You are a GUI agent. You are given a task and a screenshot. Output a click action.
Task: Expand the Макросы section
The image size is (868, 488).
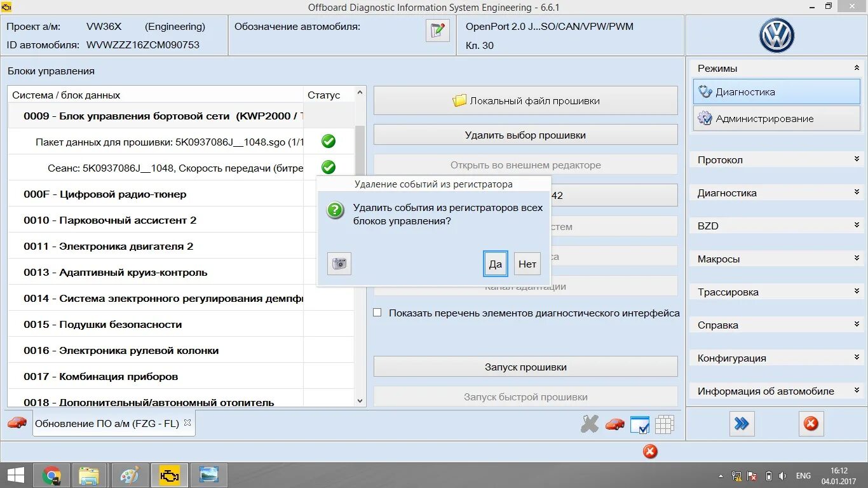coord(857,259)
